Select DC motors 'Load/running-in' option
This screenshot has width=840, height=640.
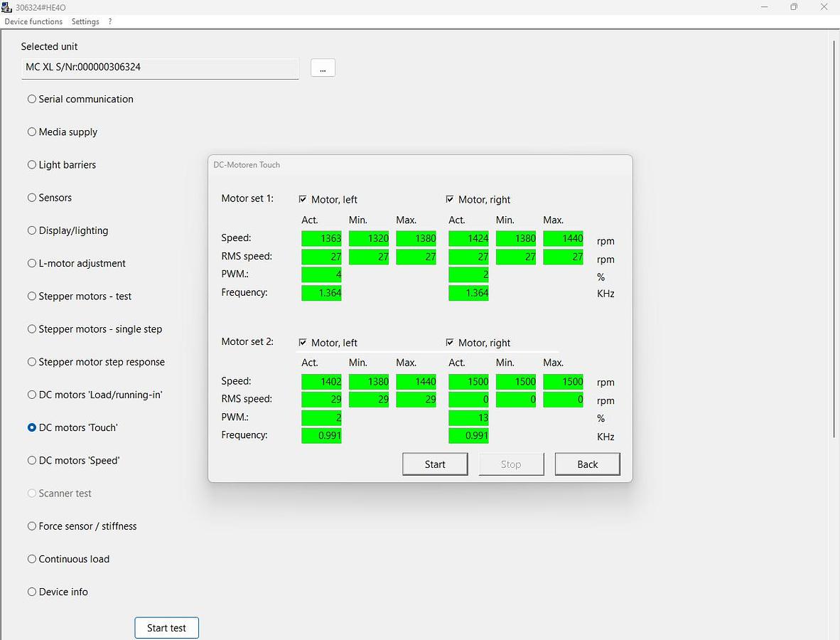(x=95, y=395)
